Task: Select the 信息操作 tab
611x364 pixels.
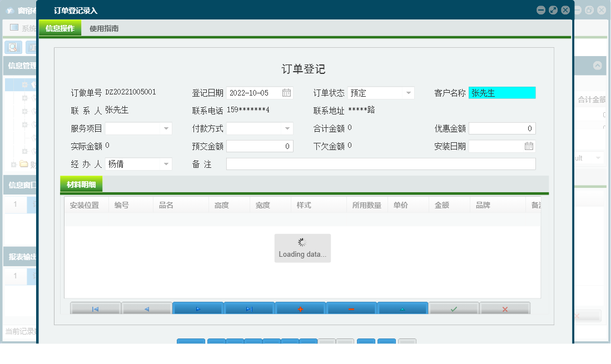Action: click(x=59, y=27)
